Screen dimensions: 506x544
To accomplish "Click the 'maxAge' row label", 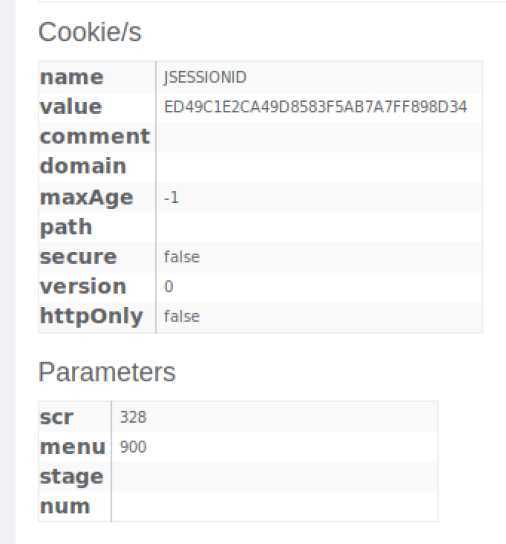I will coord(87,198).
